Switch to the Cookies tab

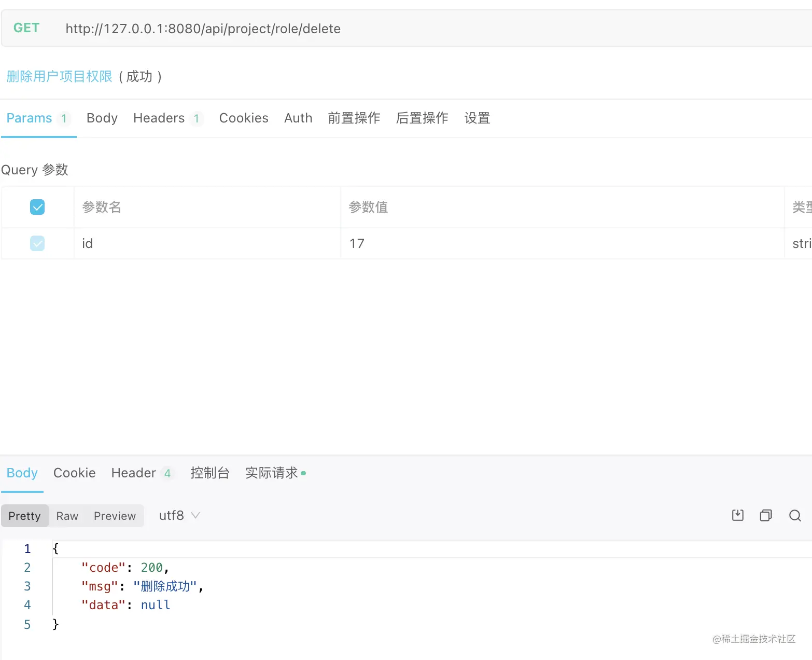coord(244,118)
